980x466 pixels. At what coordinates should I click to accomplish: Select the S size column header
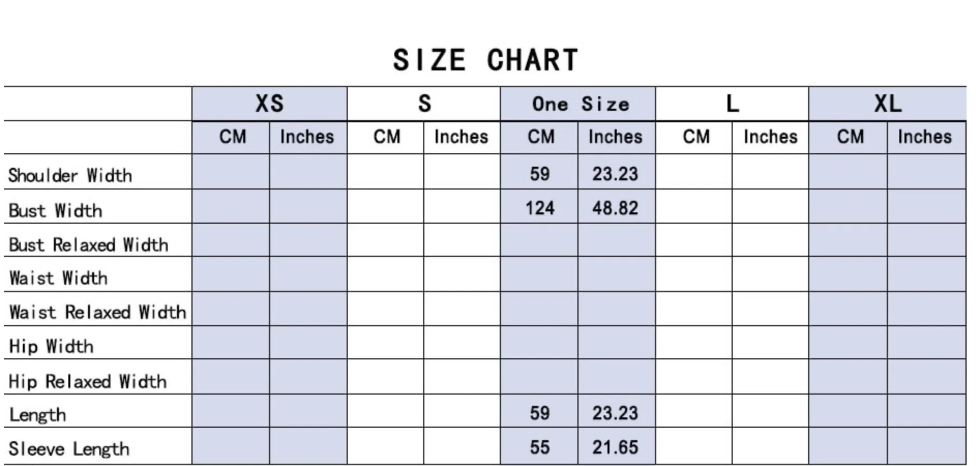(424, 104)
